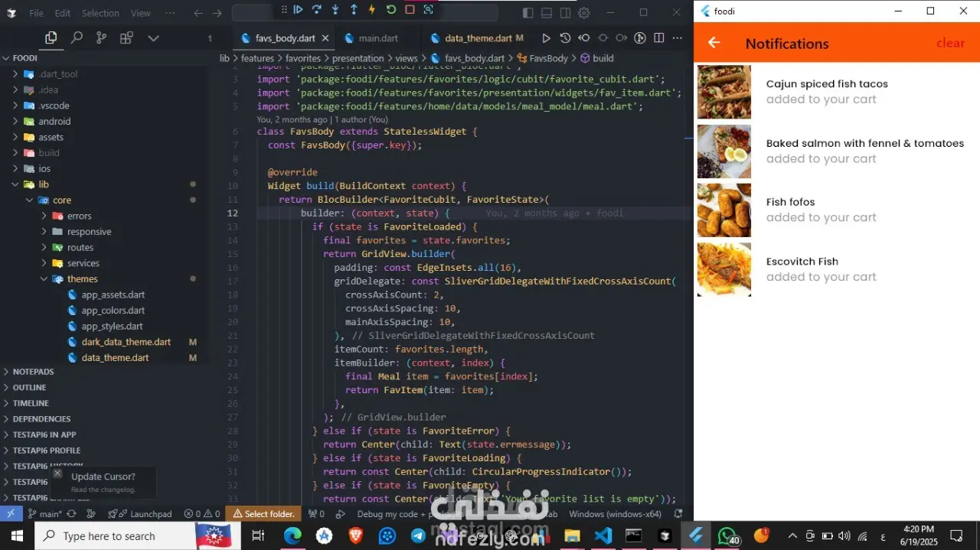Expand the errors folder
Screen dimensions: 980x550
[44, 216]
